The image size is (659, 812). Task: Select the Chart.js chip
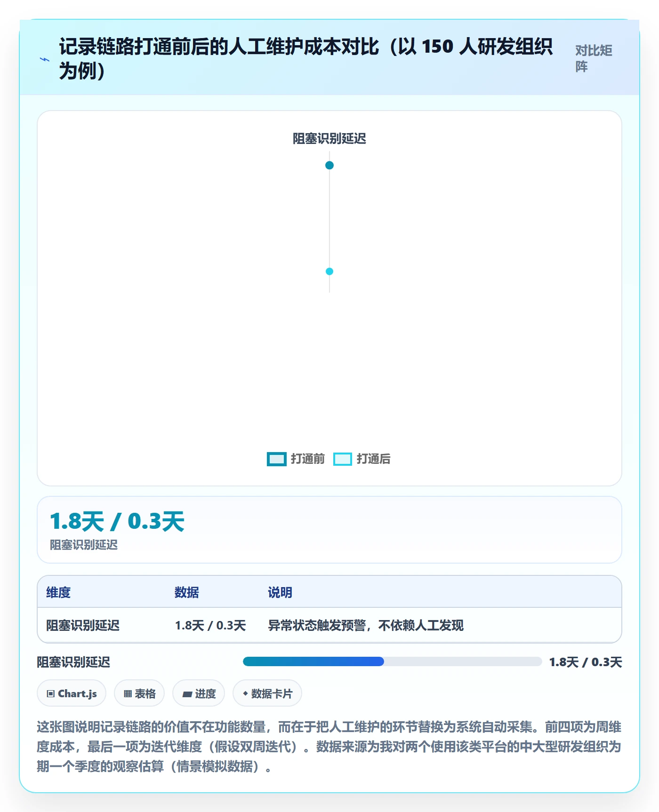[72, 693]
